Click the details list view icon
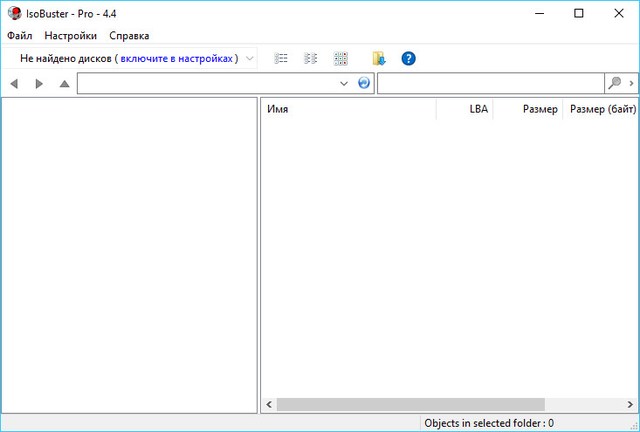Screen dimensions: 640x432 (281, 59)
